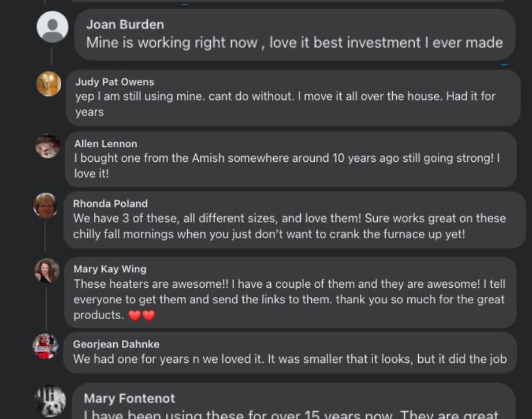Click Joan Burden's default profile avatar
532x419 pixels.
click(x=53, y=27)
